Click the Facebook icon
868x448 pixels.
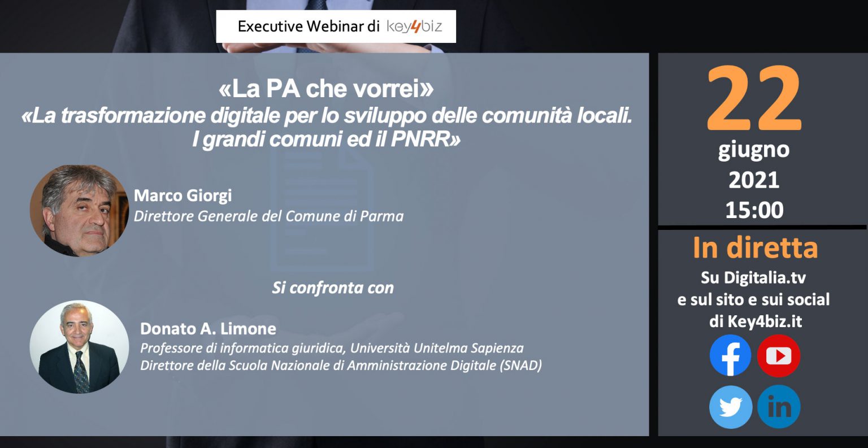(x=731, y=355)
